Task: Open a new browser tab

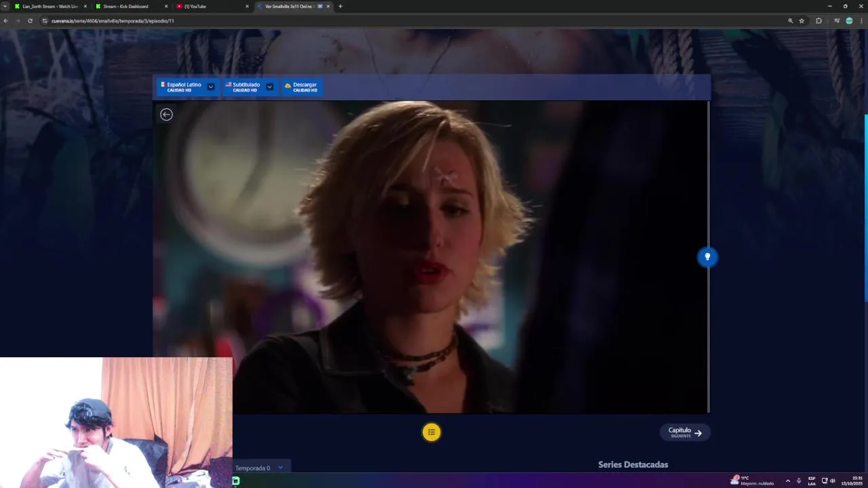Action: click(340, 6)
